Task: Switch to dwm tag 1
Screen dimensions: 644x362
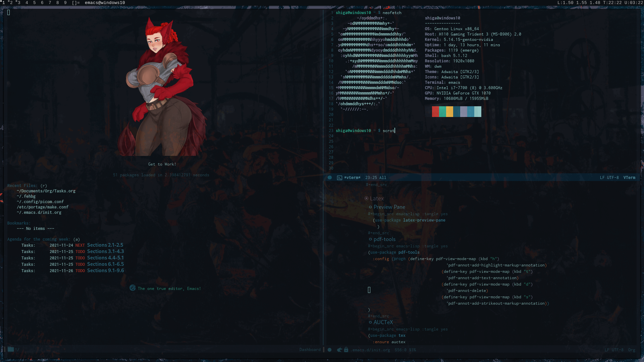Action: tap(4, 3)
